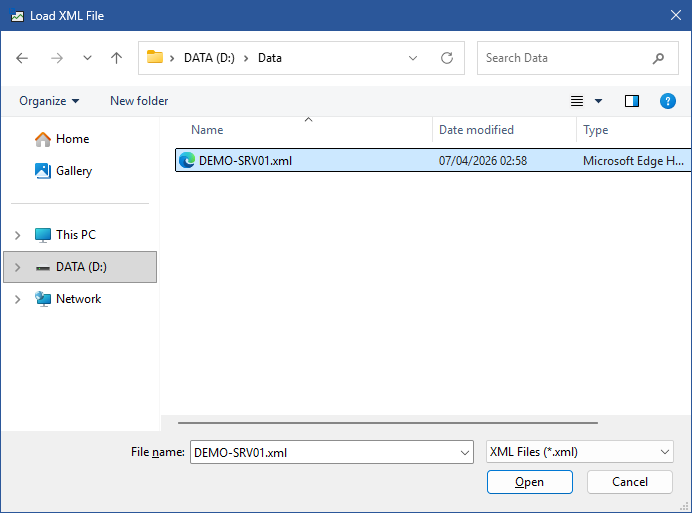Create a New folder
Screen dimensions: 692x513
pyautogui.click(x=139, y=101)
